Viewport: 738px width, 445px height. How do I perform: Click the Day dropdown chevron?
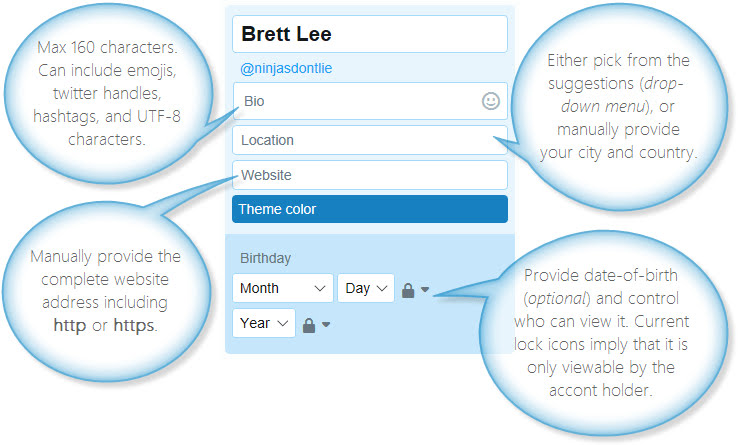[x=382, y=288]
